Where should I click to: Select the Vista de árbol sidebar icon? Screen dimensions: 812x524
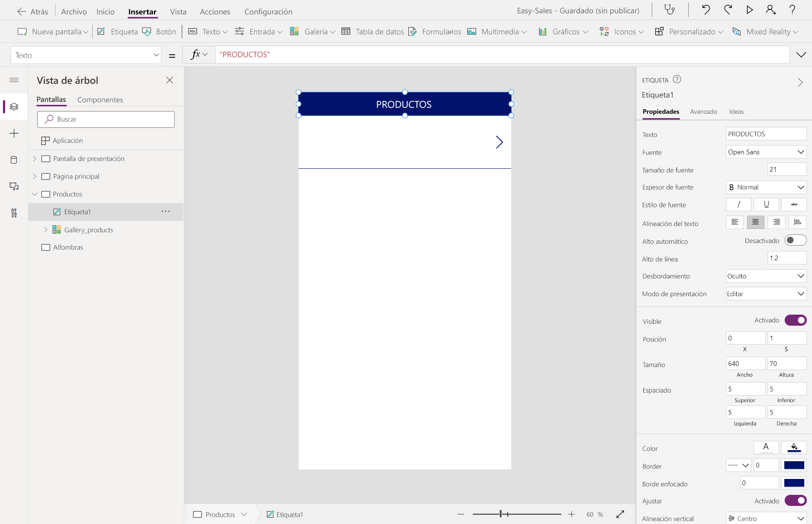(14, 107)
